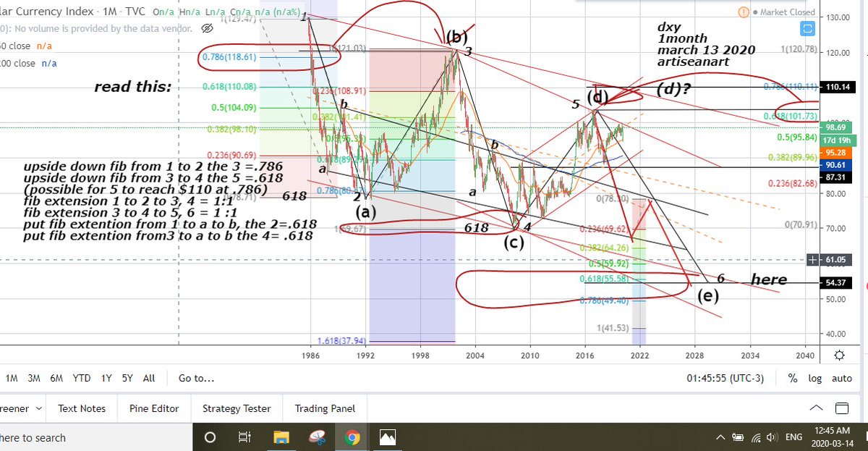The height and width of the screenshot is (451, 868).
Task: Click ENG language indicator
Action: pyautogui.click(x=793, y=437)
